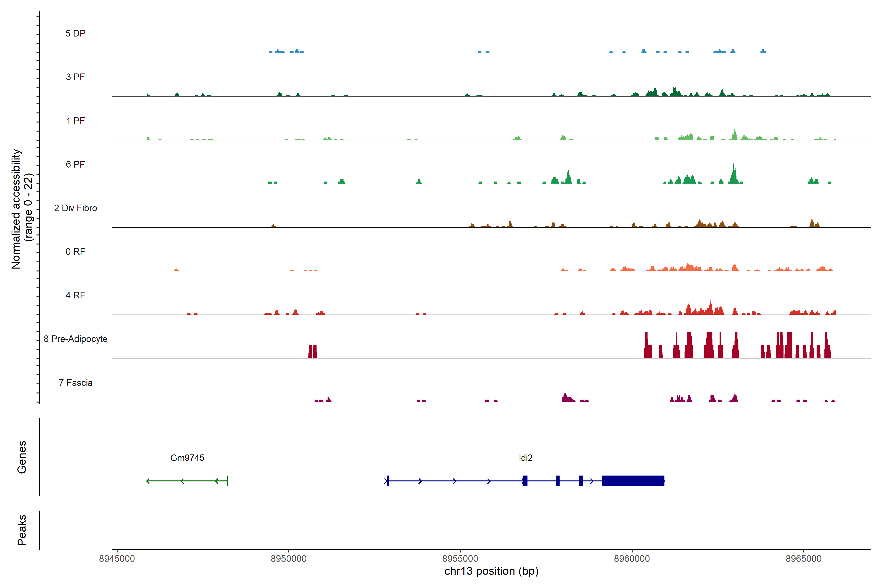Image resolution: width=882 pixels, height=588 pixels.
Task: Click the 8960000 axis tick label
Action: (632, 559)
